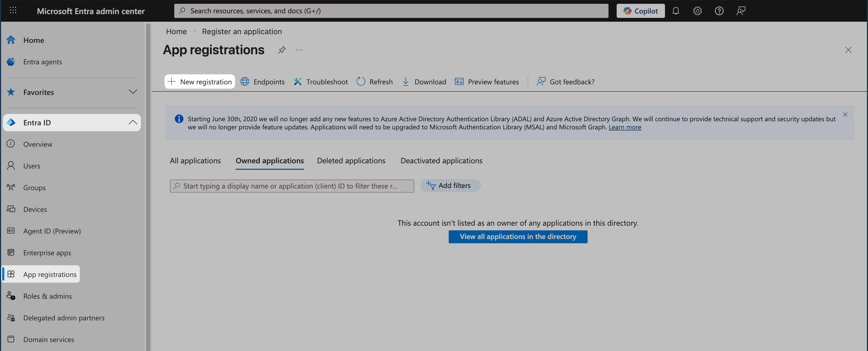Image resolution: width=868 pixels, height=351 pixels.
Task: Pin the App registrations page
Action: tap(282, 50)
